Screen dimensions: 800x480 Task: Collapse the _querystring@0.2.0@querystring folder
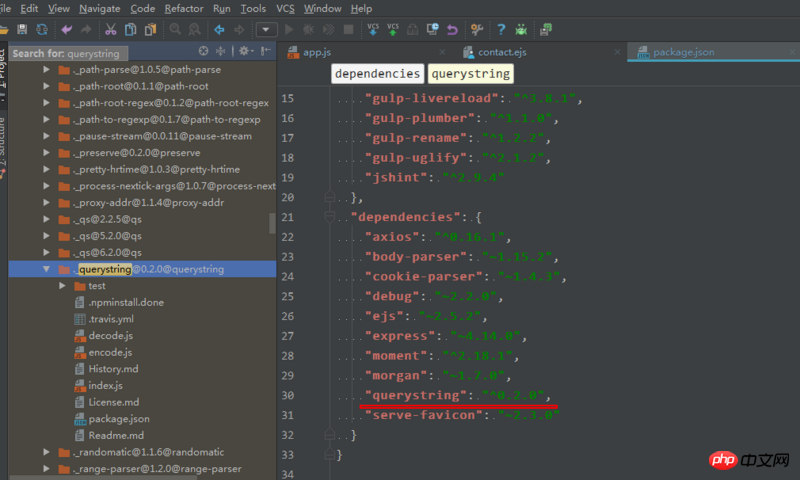pyautogui.click(x=46, y=269)
